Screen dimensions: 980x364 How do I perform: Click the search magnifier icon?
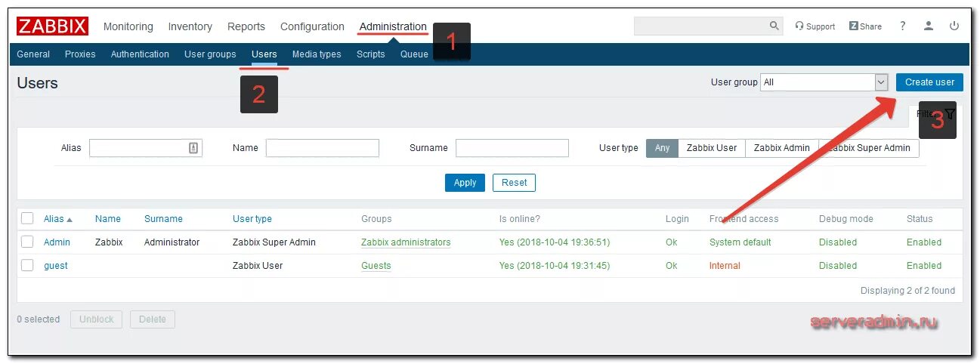(774, 26)
